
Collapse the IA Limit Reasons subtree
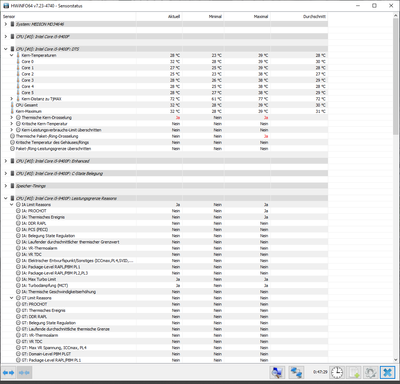point(12,205)
